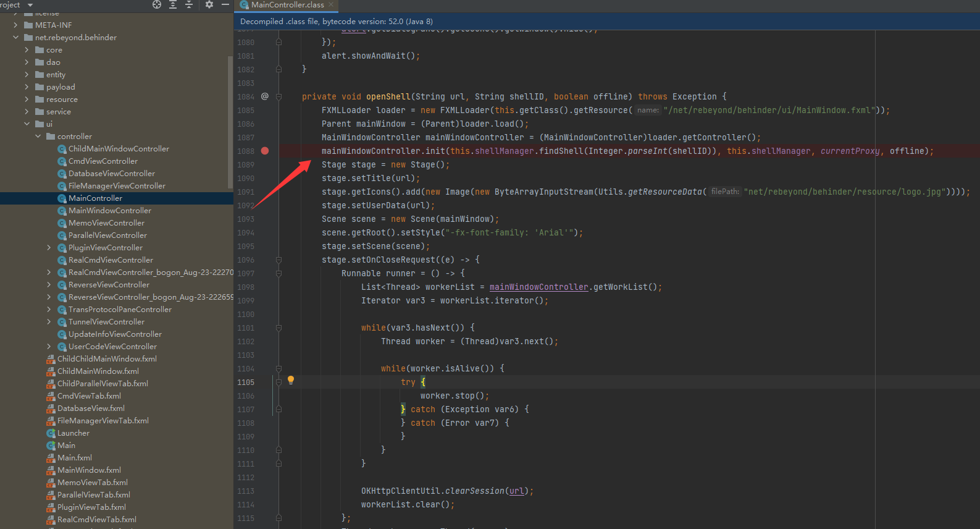
Task: Switch to the MainController.class editor tab
Action: [287, 5]
